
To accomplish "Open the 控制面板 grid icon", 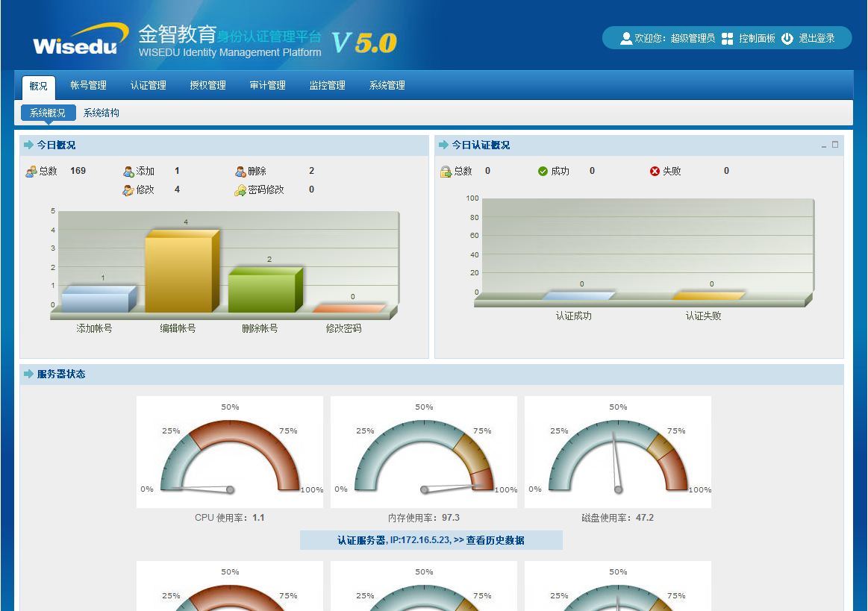I will coord(728,39).
